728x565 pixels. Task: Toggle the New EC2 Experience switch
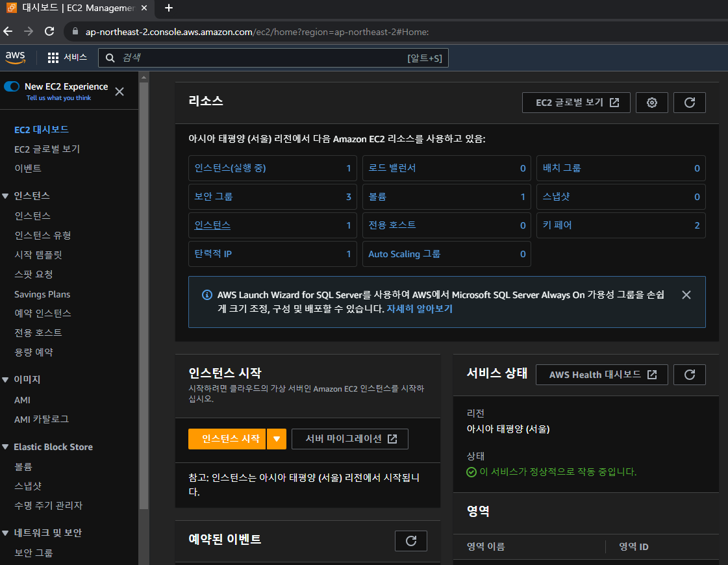12,86
